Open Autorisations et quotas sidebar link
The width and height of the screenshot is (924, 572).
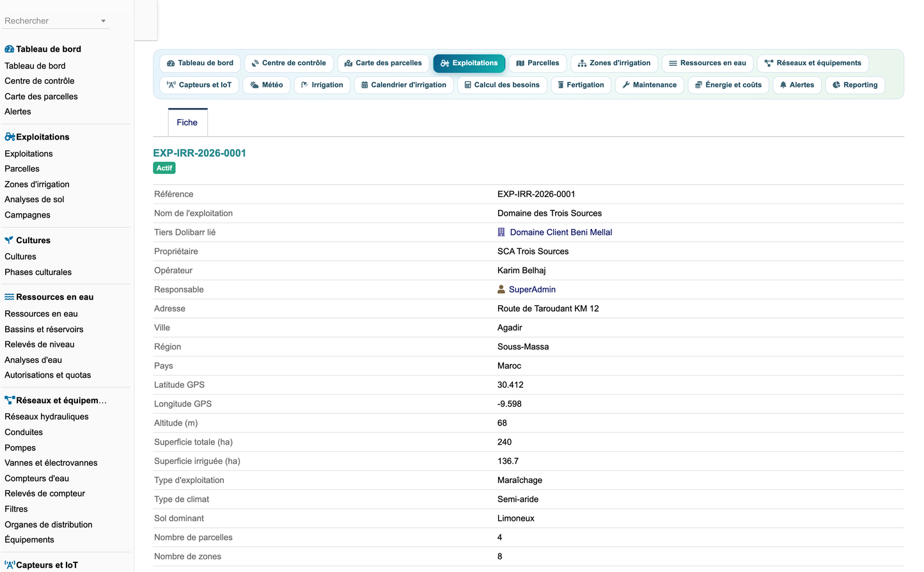48,376
